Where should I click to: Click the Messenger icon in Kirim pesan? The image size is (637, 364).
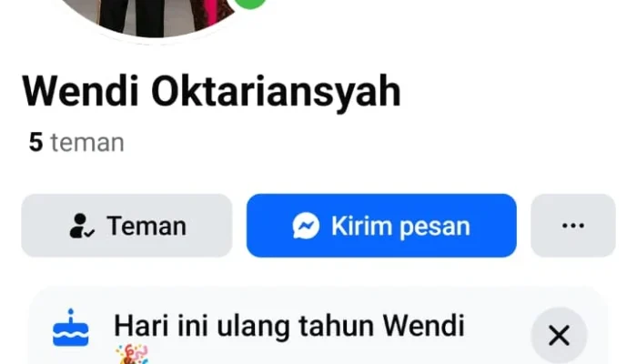306,226
